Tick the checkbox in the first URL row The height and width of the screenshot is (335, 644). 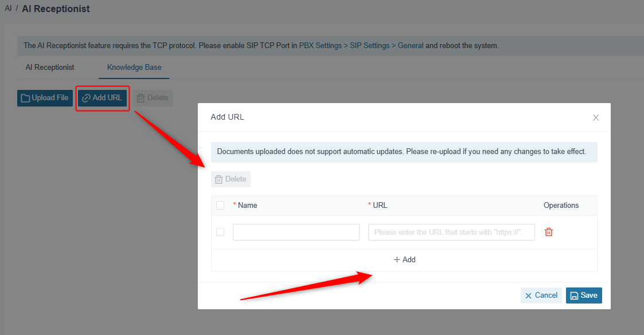[220, 232]
